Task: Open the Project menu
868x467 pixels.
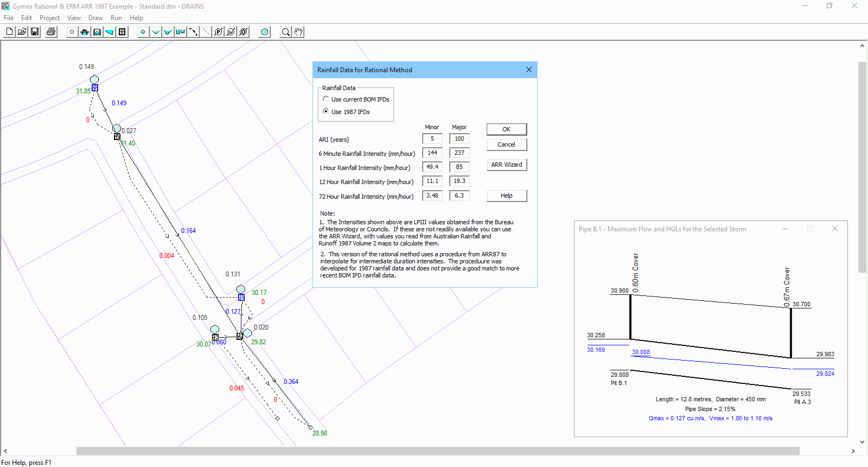Action: pos(49,18)
